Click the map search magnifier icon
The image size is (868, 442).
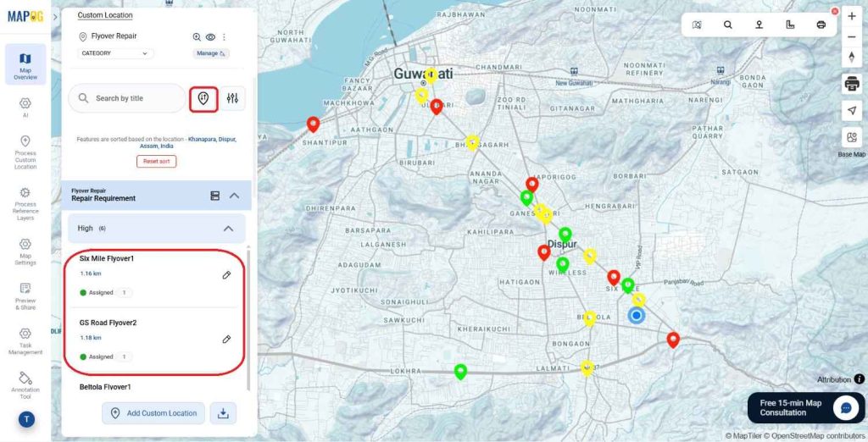[x=727, y=25]
